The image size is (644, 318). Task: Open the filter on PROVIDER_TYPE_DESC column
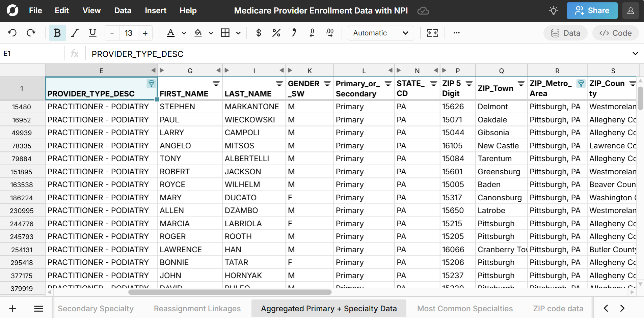click(151, 83)
